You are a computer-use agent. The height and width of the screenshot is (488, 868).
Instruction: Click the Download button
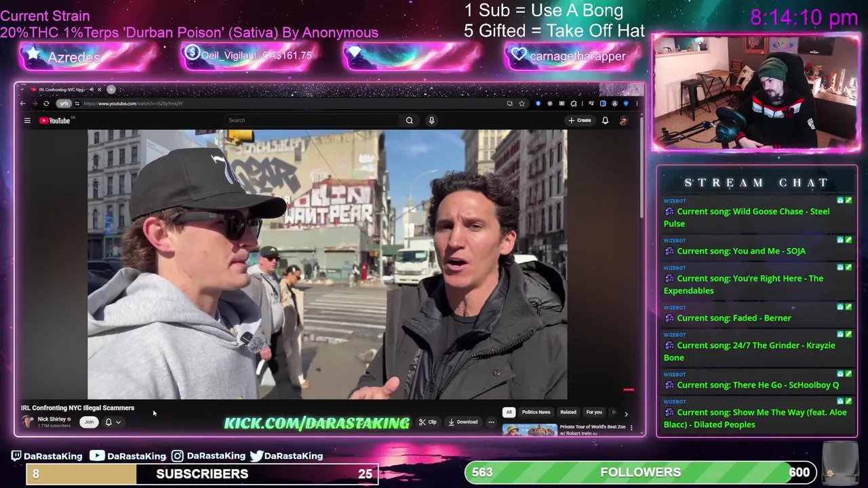click(463, 422)
